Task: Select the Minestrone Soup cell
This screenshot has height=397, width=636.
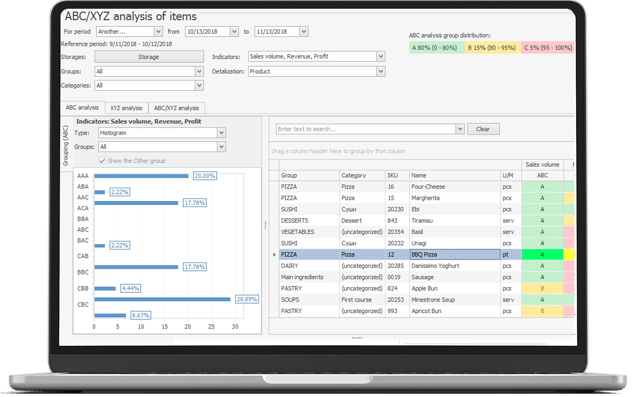Action: (455, 300)
